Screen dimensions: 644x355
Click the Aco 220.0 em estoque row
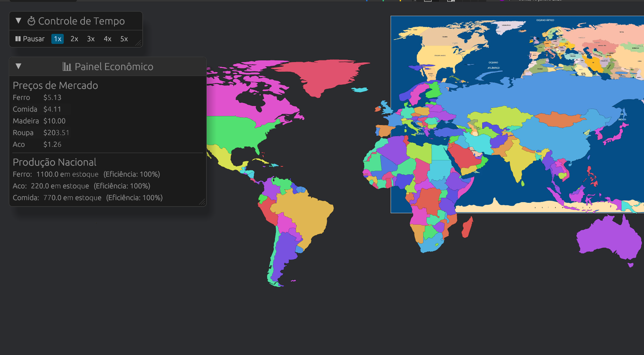[x=82, y=186]
